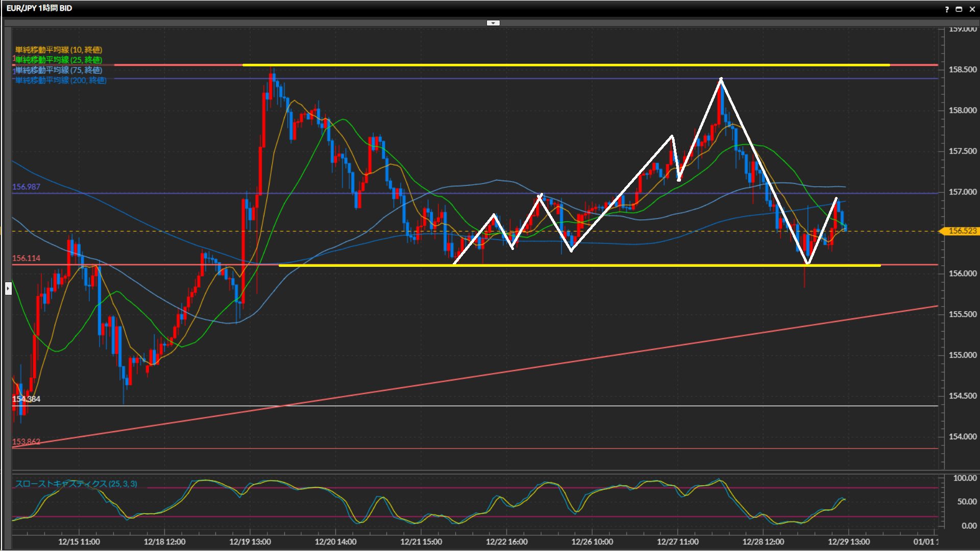The width and height of the screenshot is (980, 551).
Task: Expand the hidden toolbar with top arrow
Action: 493,23
